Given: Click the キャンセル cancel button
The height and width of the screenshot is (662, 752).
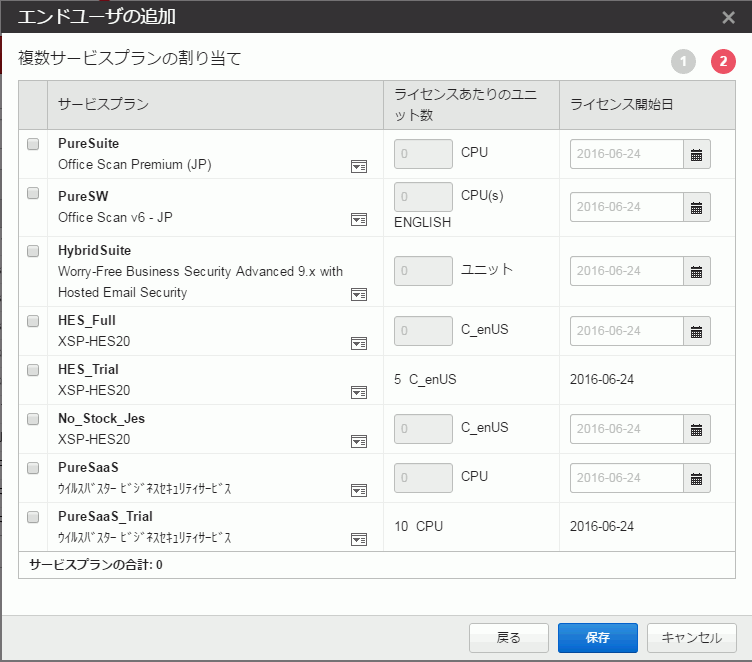Looking at the screenshot, I should pos(692,638).
